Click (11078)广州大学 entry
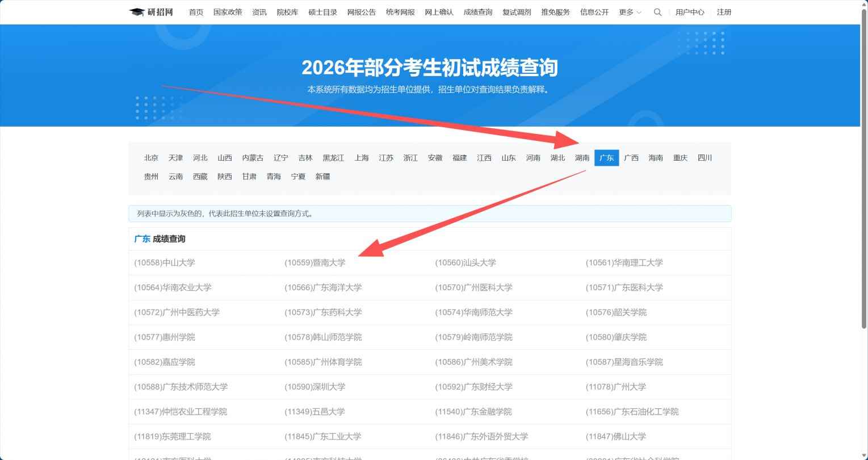The width and height of the screenshot is (868, 460). tap(616, 387)
